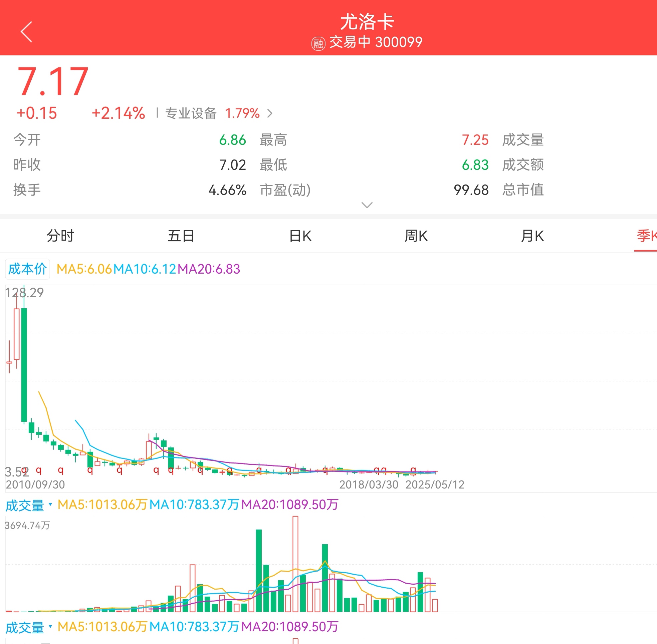Open first 成交量 indicator dropdown

29,506
